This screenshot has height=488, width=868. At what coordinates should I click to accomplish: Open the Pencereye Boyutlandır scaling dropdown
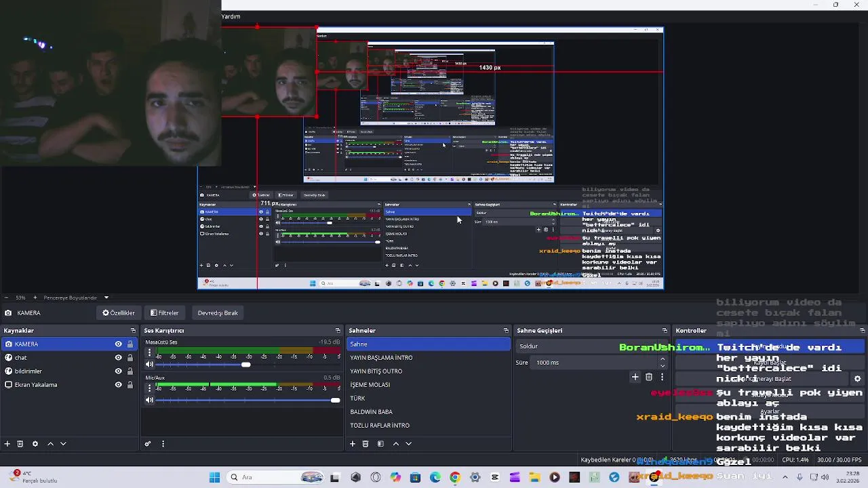coord(76,298)
